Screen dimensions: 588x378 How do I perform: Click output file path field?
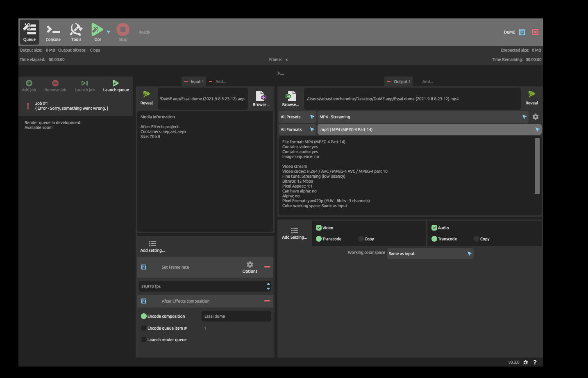pyautogui.click(x=412, y=99)
